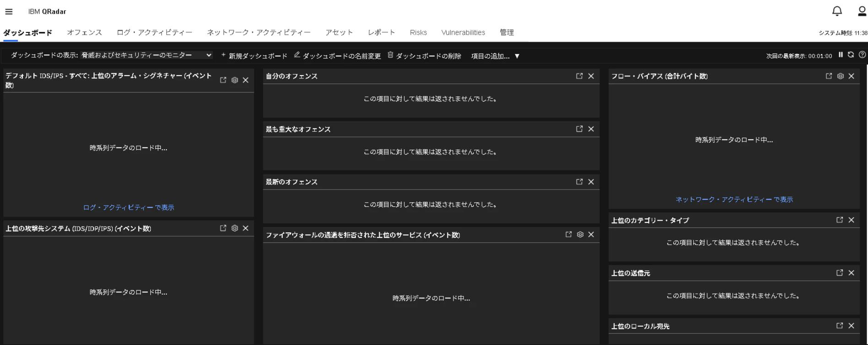
Task: Remove the フロー・バイアス widget
Action: point(851,76)
